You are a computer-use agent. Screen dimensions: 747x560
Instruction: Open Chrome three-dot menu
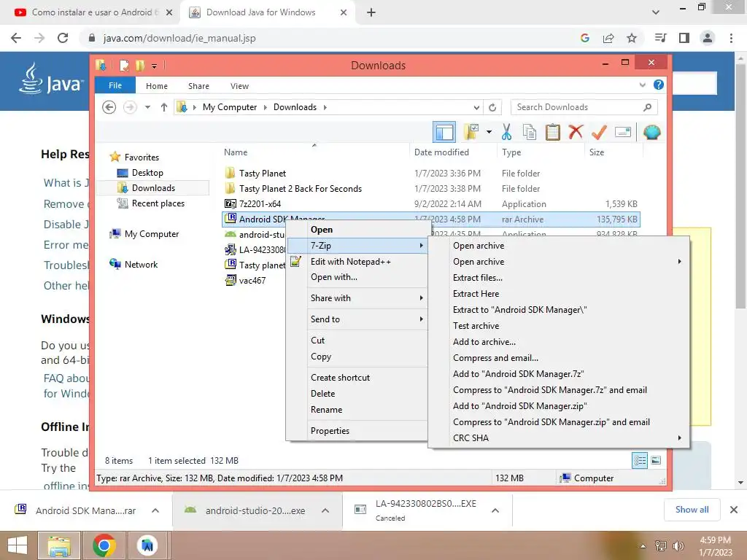731,38
